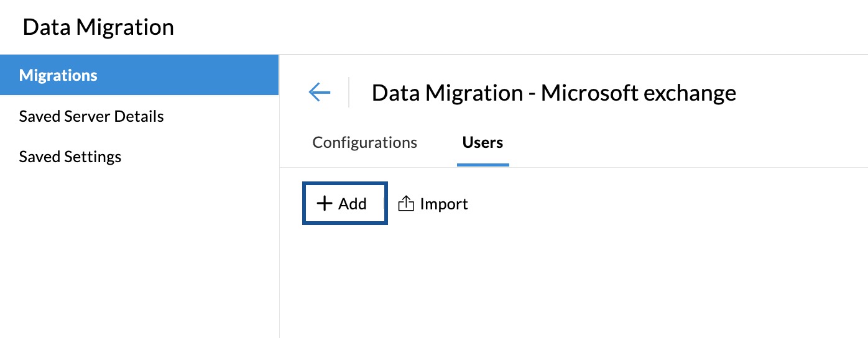This screenshot has width=868, height=338.
Task: Click 'Microsoft exchange' in the migration title
Action: click(639, 93)
